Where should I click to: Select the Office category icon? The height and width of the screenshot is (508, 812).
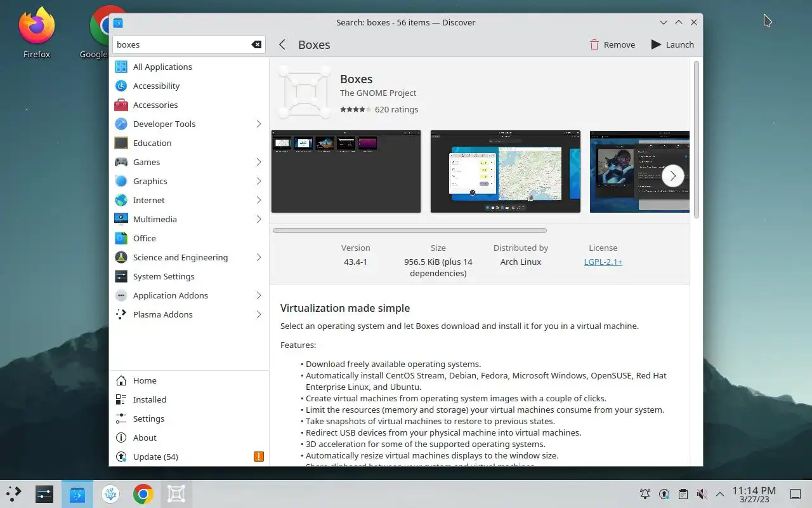pyautogui.click(x=121, y=238)
